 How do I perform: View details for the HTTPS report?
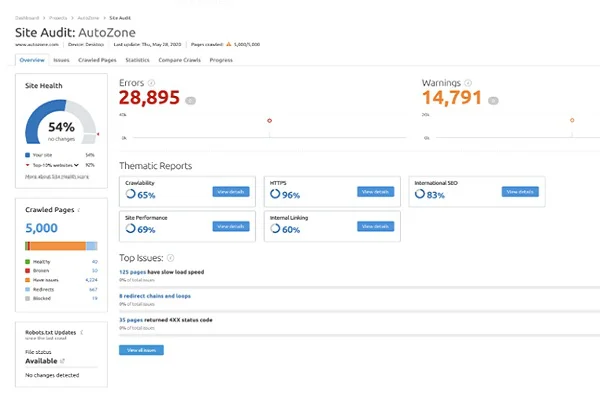(376, 192)
